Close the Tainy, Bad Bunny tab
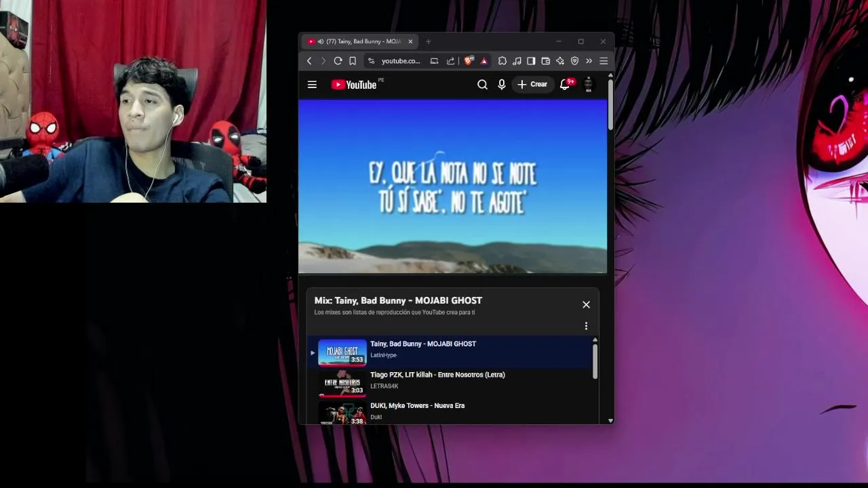868x488 pixels. click(410, 41)
